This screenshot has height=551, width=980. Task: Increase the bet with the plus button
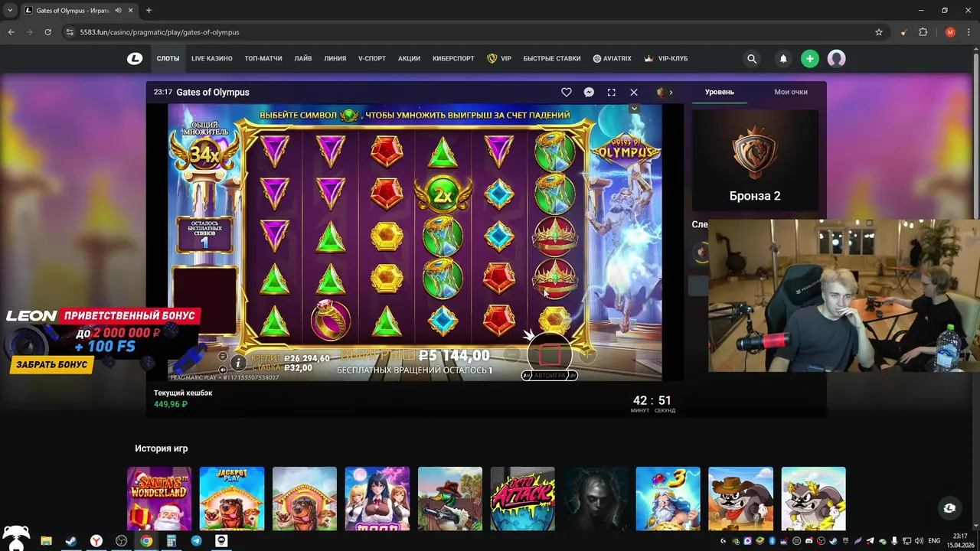coord(586,355)
